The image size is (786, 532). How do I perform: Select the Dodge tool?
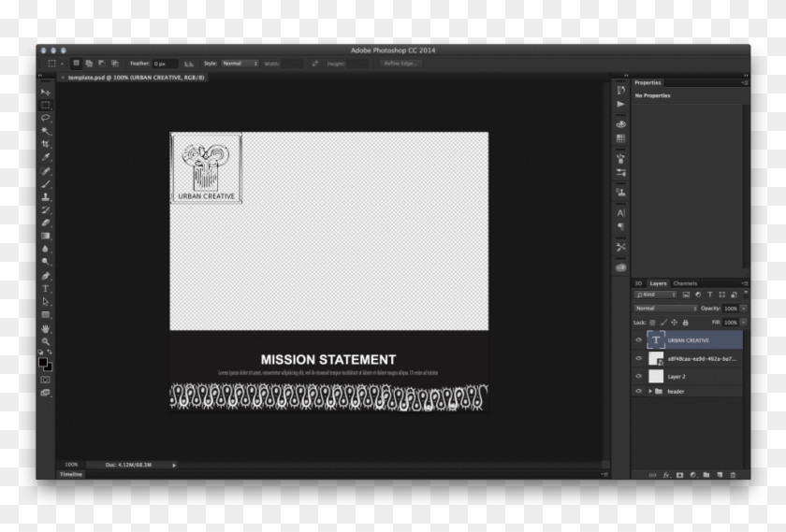pos(46,262)
